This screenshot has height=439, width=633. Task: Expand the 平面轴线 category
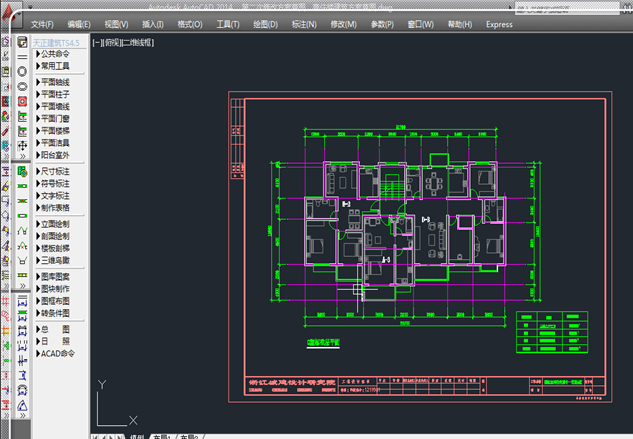(x=53, y=82)
